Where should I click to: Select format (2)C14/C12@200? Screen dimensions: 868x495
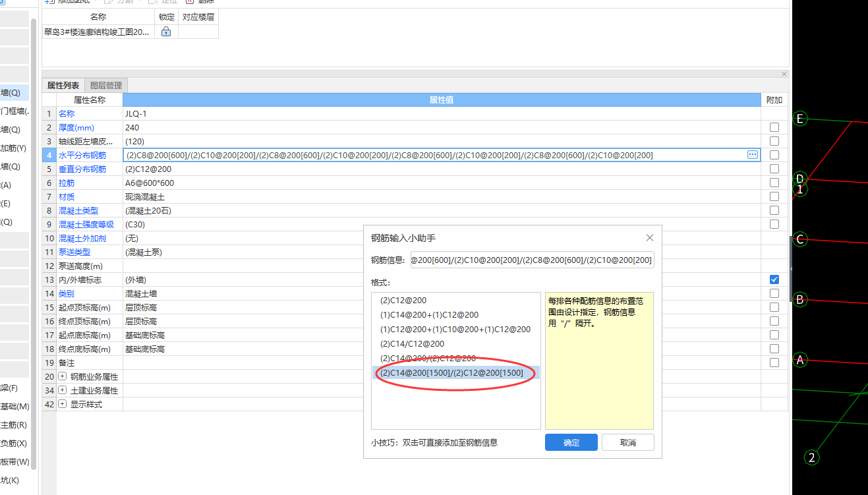(x=455, y=344)
